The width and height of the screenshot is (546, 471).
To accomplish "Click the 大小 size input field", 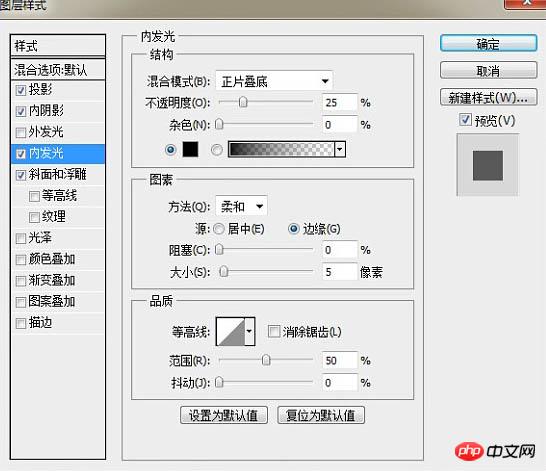I will pos(340,272).
